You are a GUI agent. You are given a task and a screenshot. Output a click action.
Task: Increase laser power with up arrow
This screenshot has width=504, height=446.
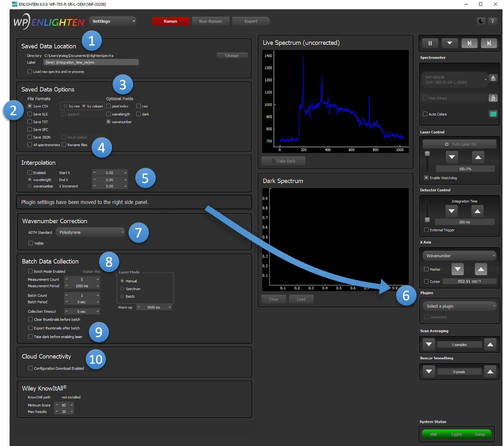478,157
